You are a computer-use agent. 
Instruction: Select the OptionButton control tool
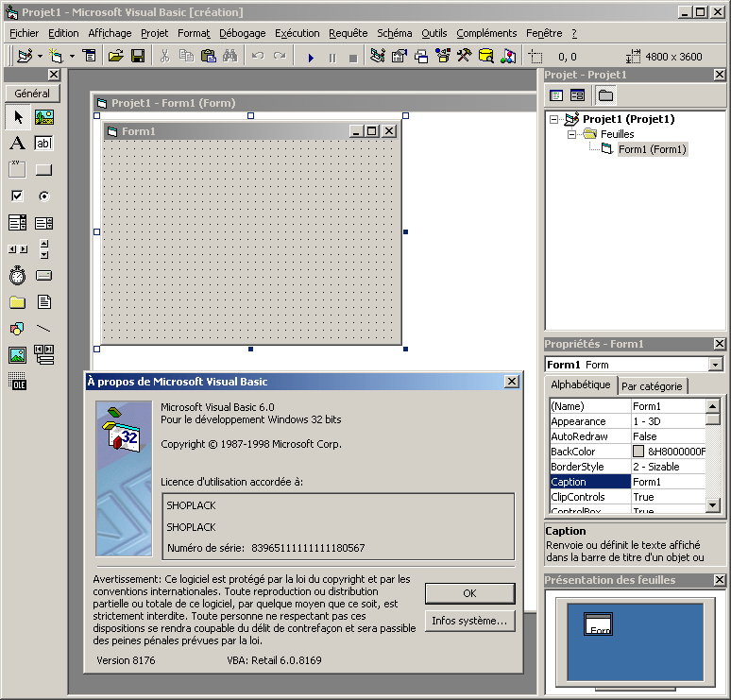coord(44,196)
